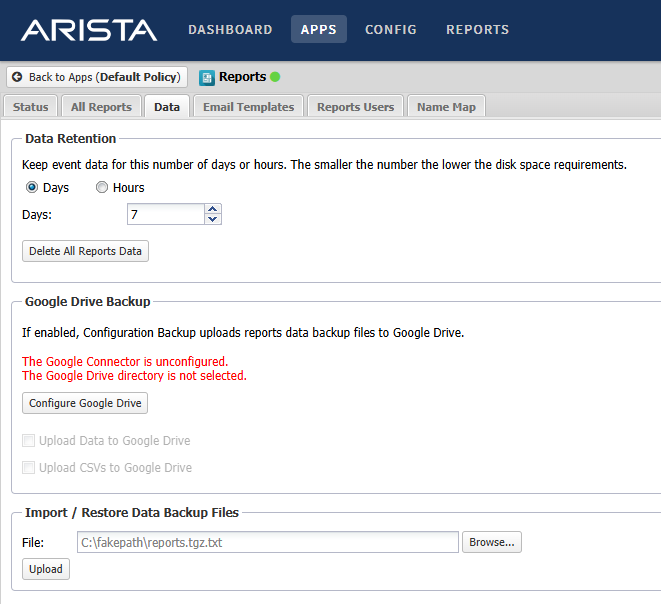This screenshot has height=604, width=661.
Task: Increase Days value with up arrow
Action: pos(212,209)
